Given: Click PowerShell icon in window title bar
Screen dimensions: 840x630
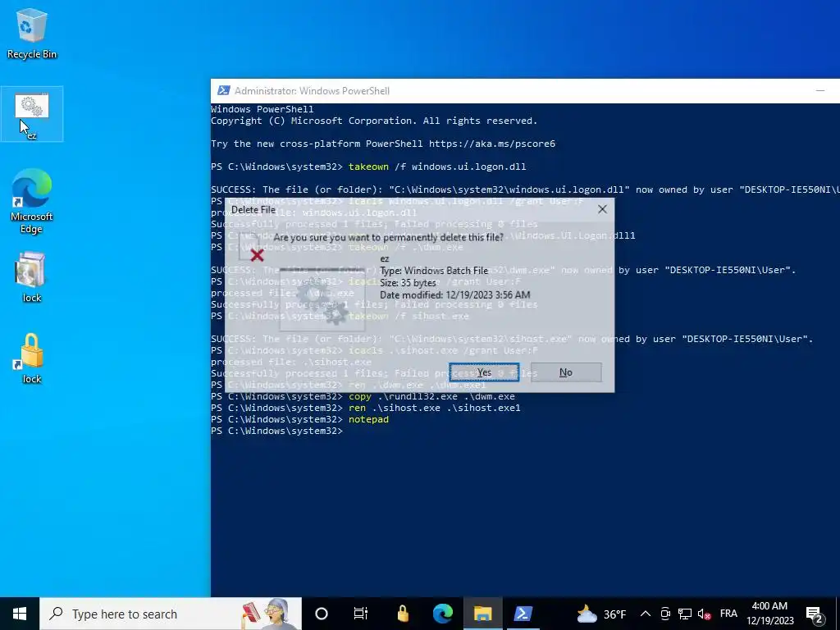Looking at the screenshot, I should click(x=223, y=91).
